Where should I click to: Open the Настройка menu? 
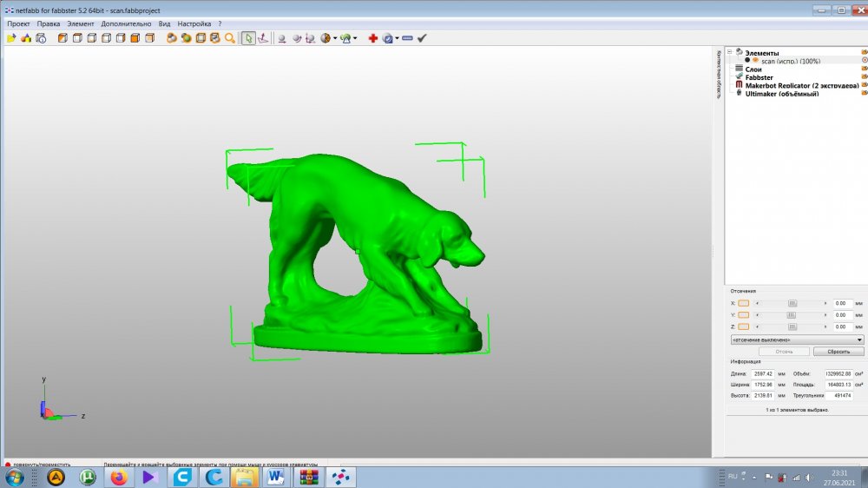(x=194, y=23)
